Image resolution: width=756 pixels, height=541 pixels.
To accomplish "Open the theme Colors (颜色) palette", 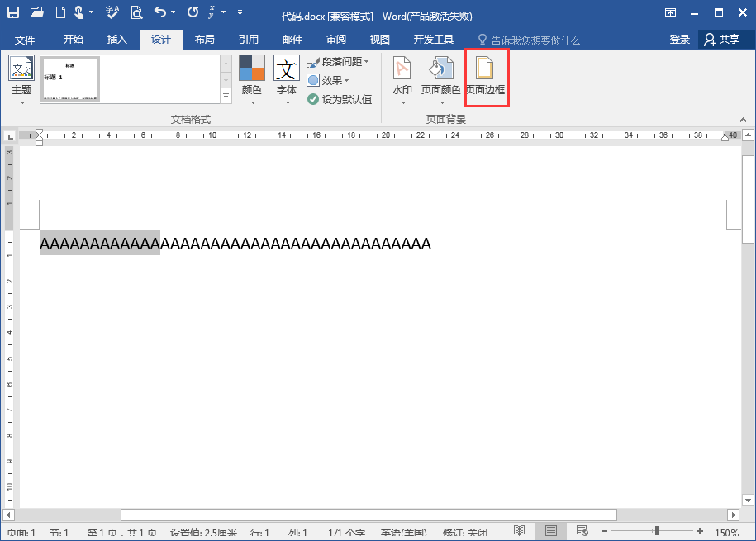I will click(x=252, y=78).
